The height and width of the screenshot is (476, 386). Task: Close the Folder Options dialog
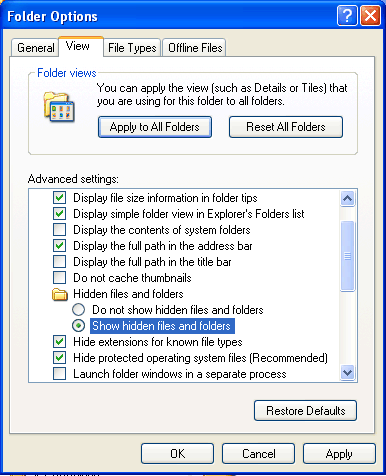370,16
